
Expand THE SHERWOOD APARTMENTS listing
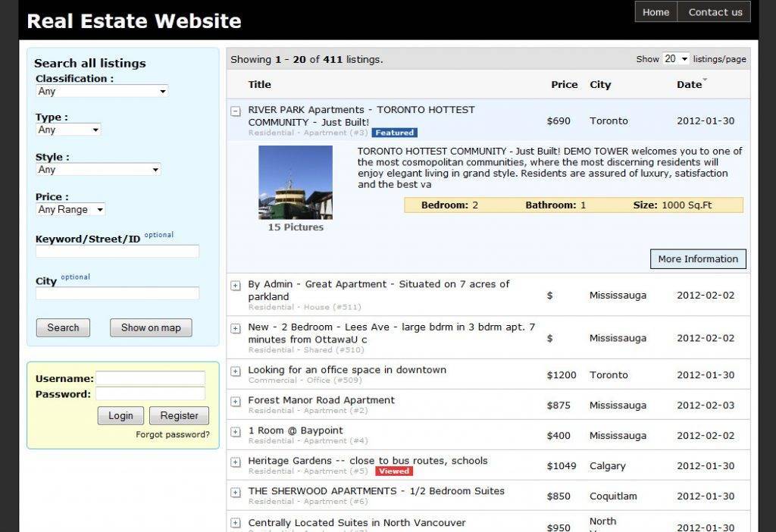pyautogui.click(x=236, y=493)
